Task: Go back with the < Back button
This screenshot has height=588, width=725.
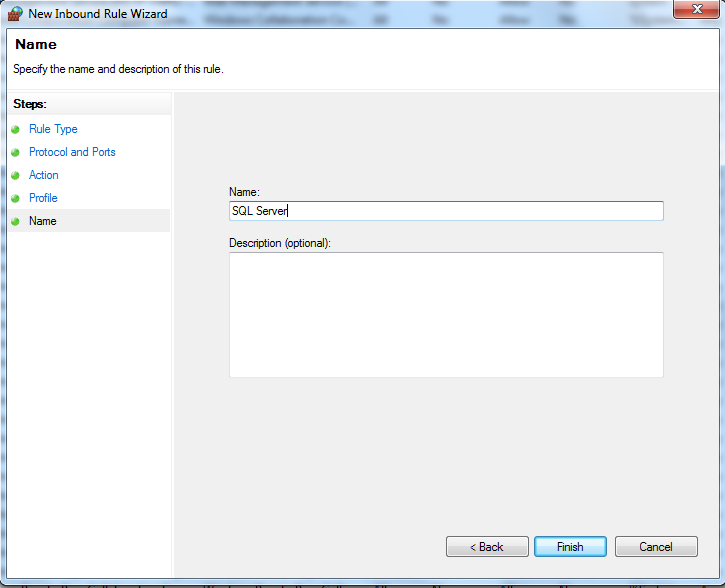Action: click(487, 546)
